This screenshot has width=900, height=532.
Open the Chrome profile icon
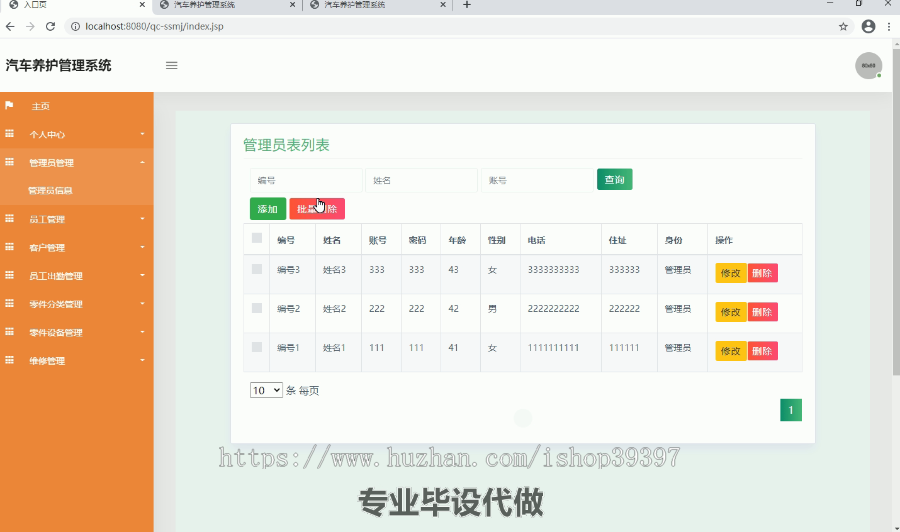[868, 26]
